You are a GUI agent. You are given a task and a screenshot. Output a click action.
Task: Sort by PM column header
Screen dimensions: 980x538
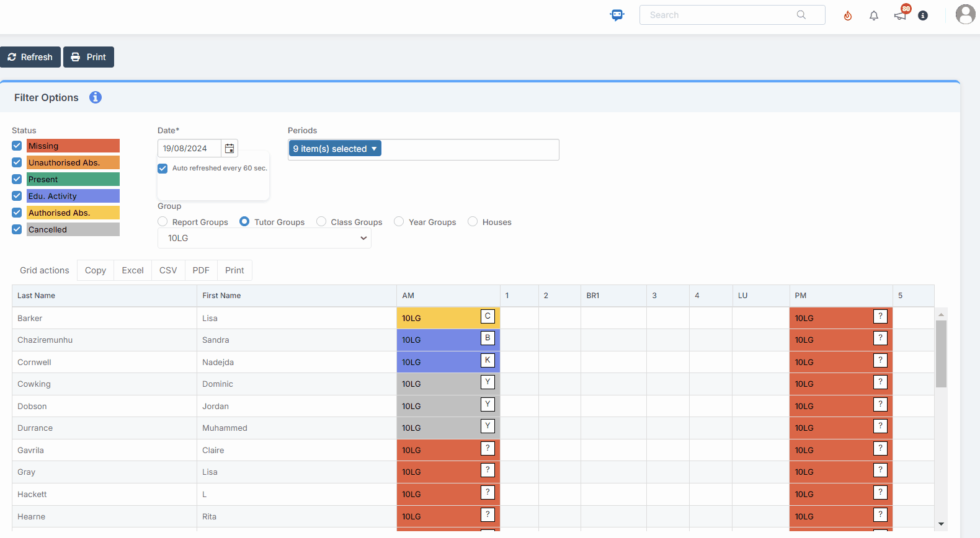click(x=841, y=296)
